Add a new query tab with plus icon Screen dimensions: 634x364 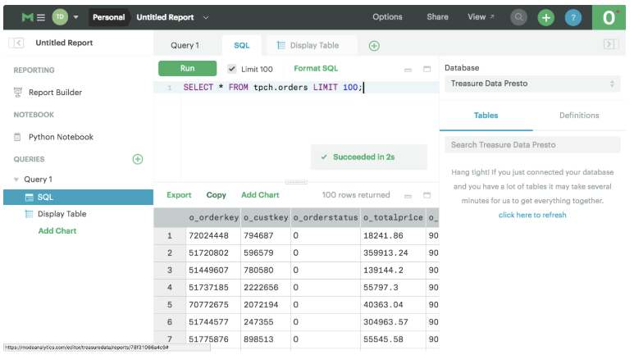pos(374,46)
